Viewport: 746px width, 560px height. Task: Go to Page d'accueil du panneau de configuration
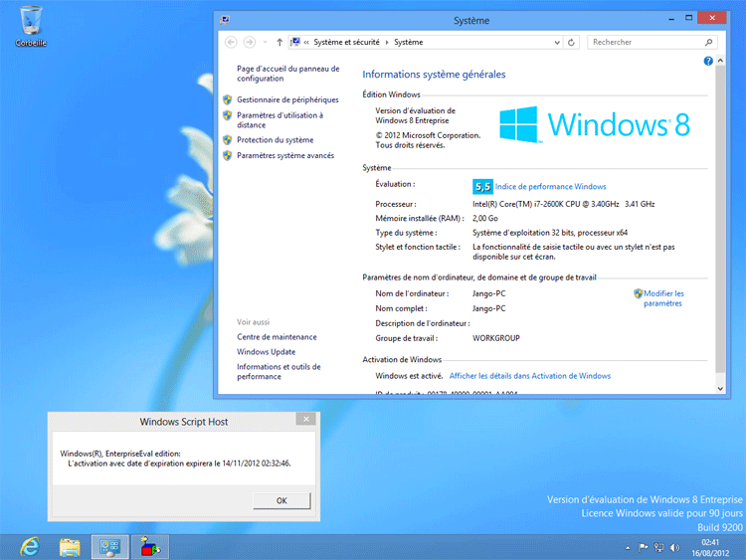(x=287, y=74)
